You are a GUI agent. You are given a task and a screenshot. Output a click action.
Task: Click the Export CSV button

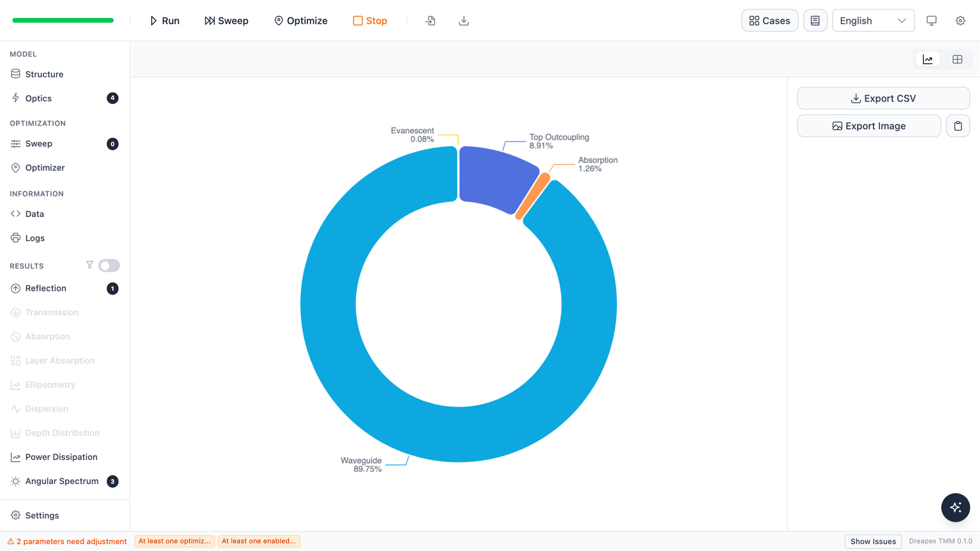(x=883, y=98)
